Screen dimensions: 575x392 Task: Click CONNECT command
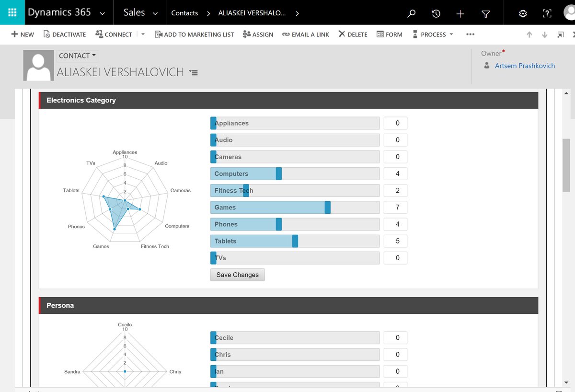[x=114, y=35]
